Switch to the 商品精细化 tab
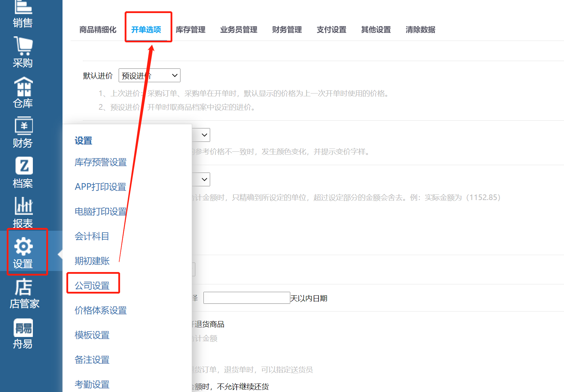The width and height of the screenshot is (564, 392). 98,30
